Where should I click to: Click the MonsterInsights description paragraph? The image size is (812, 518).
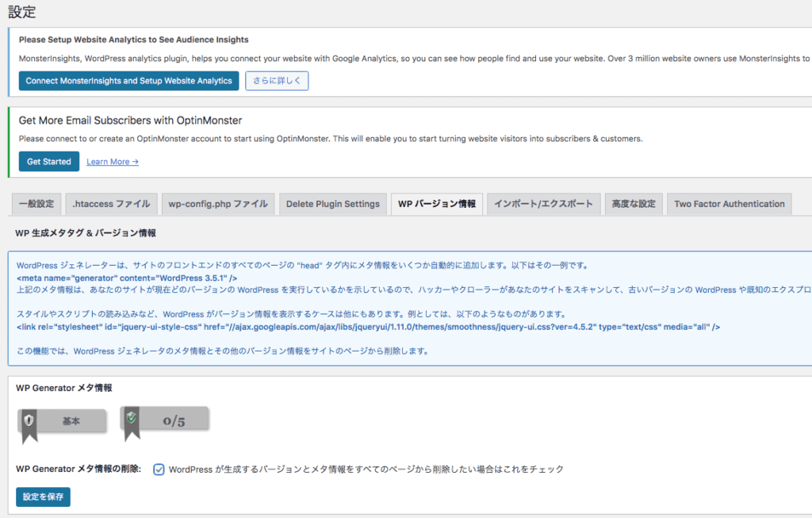pos(415,59)
